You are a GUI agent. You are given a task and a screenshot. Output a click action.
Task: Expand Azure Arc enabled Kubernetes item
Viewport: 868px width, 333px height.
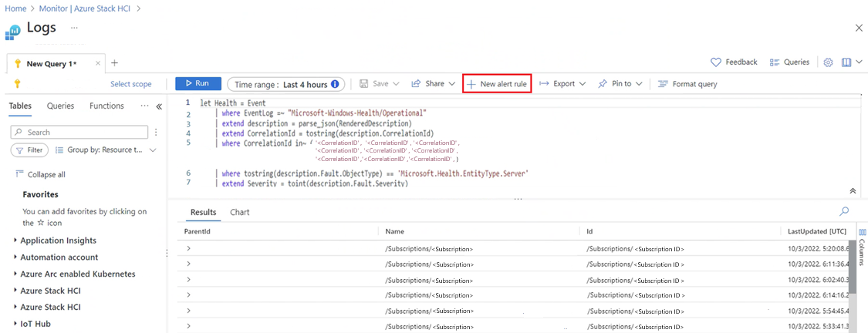point(15,274)
